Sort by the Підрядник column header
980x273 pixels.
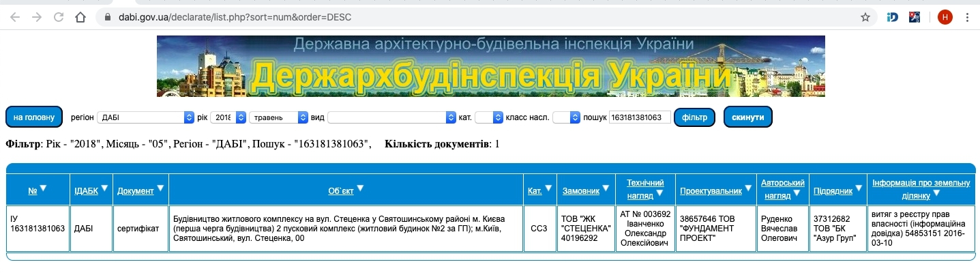click(833, 191)
